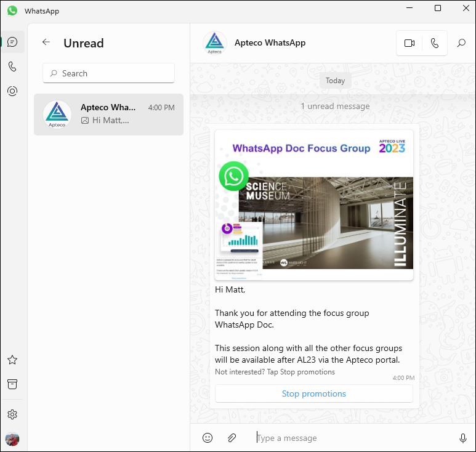Start a voice call with Apteco WhatsApp
Screen dimensions: 476x452
[434, 43]
